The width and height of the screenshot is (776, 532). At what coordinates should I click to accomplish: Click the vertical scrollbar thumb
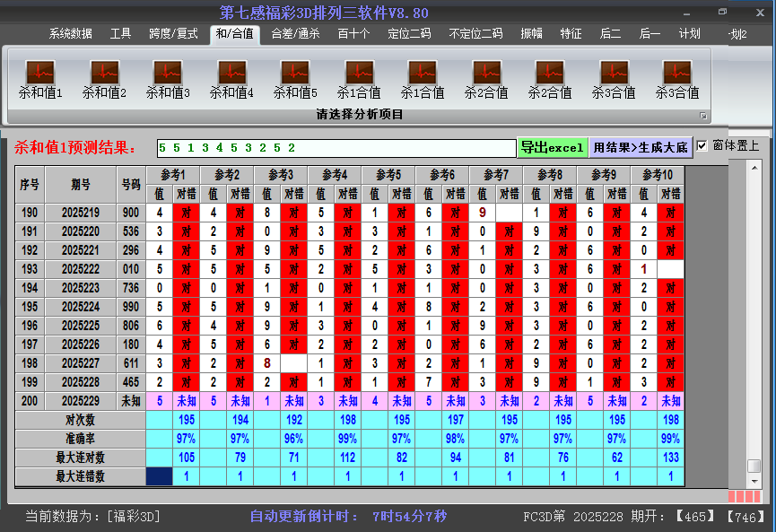tap(754, 466)
